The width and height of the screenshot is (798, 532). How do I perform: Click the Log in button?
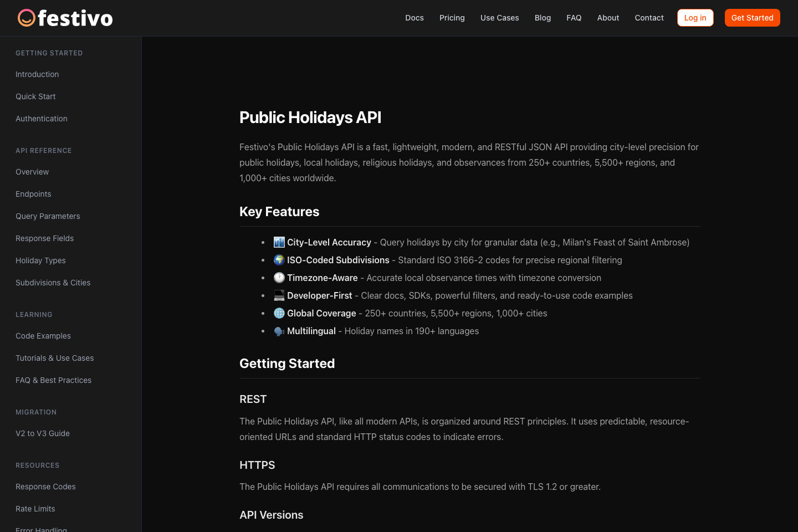(x=695, y=18)
